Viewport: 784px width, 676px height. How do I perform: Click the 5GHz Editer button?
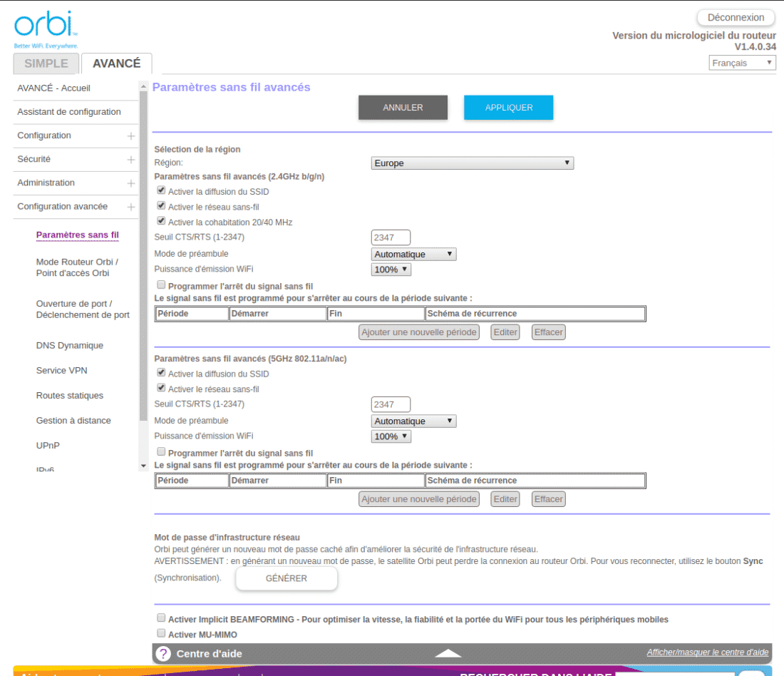[x=505, y=499]
